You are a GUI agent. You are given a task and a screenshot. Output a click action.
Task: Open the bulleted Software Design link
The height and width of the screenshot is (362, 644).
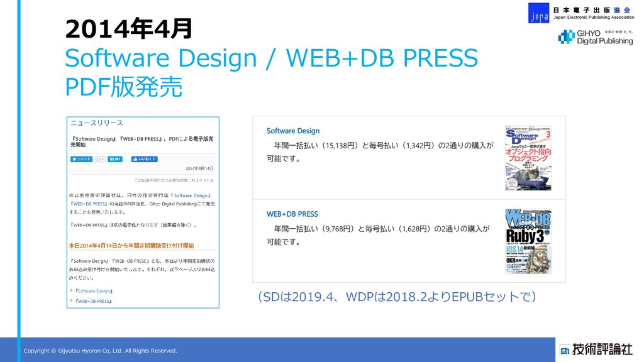click(x=94, y=291)
